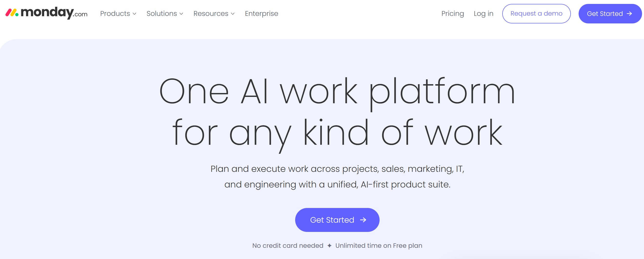Open the Pricing page

(453, 13)
